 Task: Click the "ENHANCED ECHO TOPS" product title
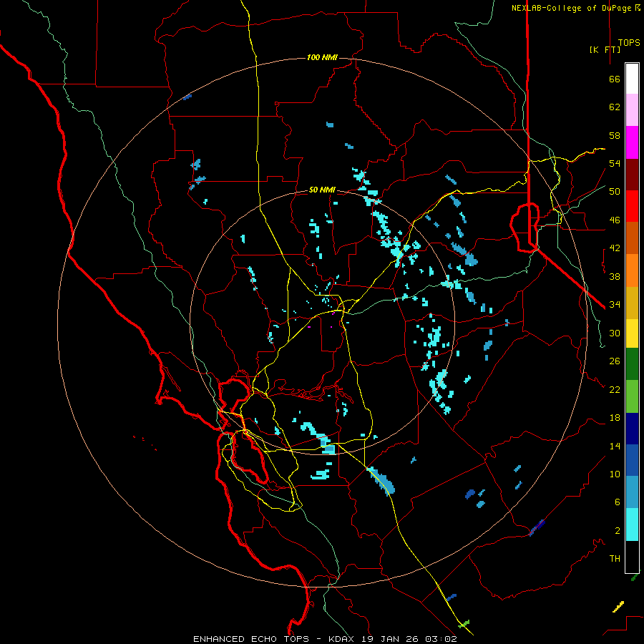pyautogui.click(x=251, y=639)
